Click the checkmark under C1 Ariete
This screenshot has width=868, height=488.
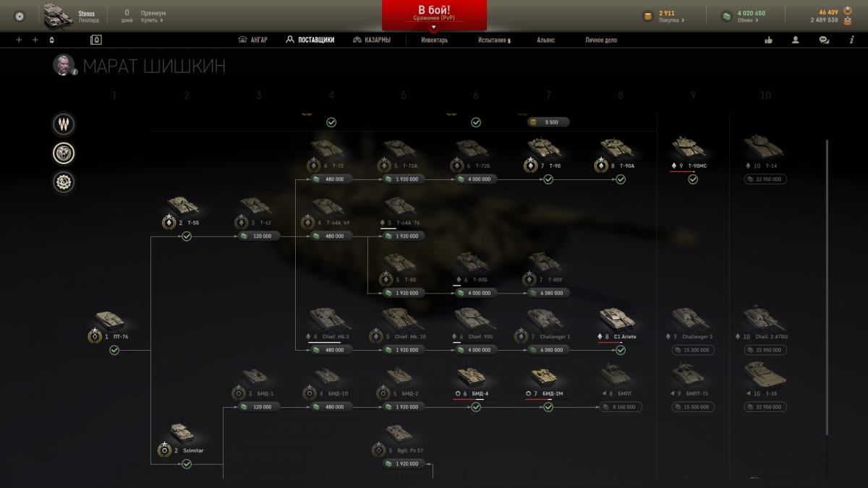pos(621,350)
